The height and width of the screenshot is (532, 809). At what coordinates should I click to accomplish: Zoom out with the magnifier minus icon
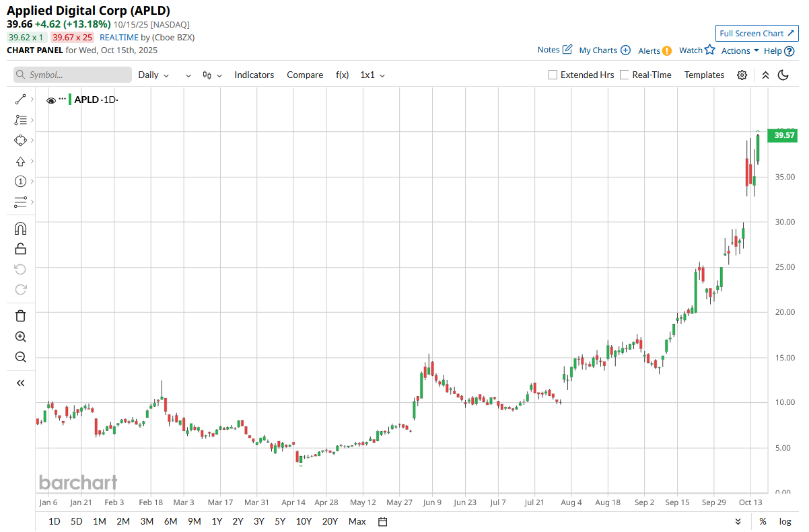(20, 357)
